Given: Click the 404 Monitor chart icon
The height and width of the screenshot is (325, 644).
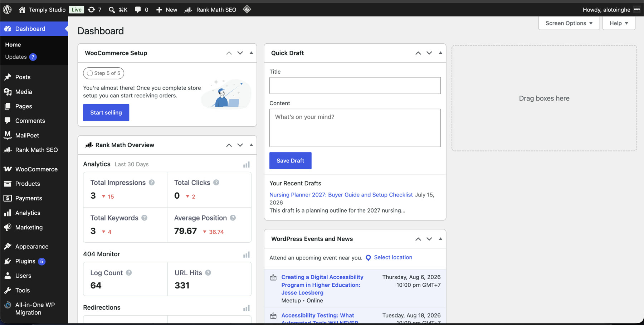Looking at the screenshot, I should coord(247,254).
